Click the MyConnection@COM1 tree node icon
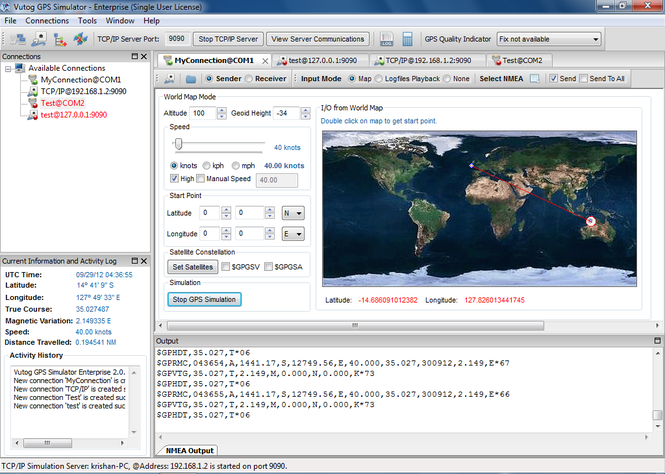Image resolution: width=665 pixels, height=474 pixels. pyautogui.click(x=33, y=80)
